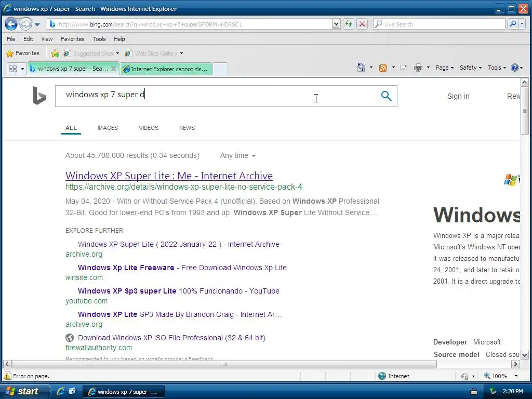The width and height of the screenshot is (532, 399).
Task: Click the Bing logo
Action: pos(39,96)
